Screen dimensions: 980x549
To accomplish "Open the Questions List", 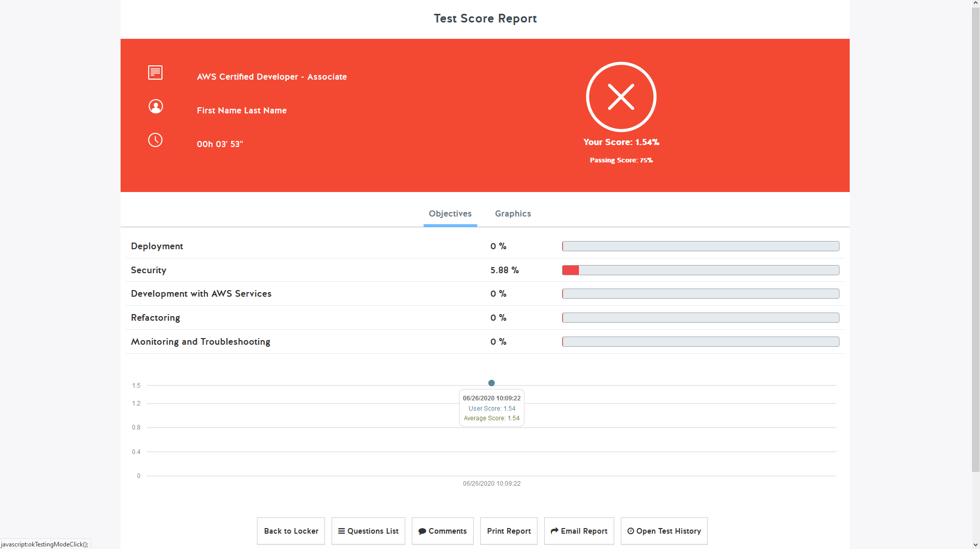I will click(x=368, y=531).
